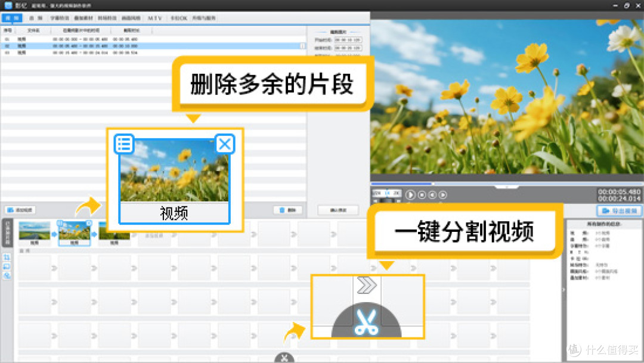Click the flower video preview area
Image resolution: width=644 pixels, height=363 pixels.
tap(507, 97)
